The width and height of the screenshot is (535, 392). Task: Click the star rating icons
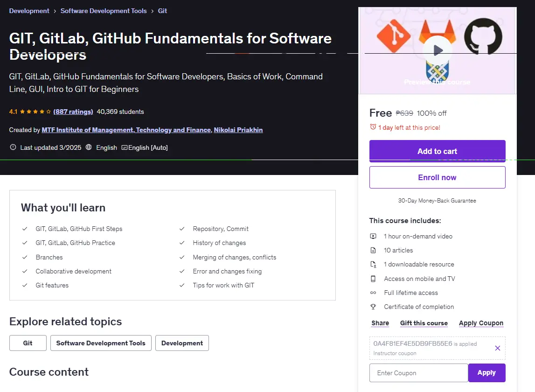click(x=35, y=112)
